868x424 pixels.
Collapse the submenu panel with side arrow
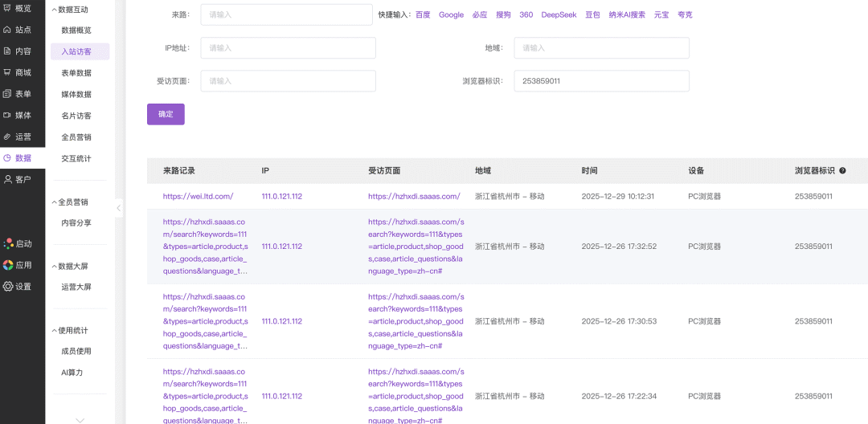click(119, 208)
